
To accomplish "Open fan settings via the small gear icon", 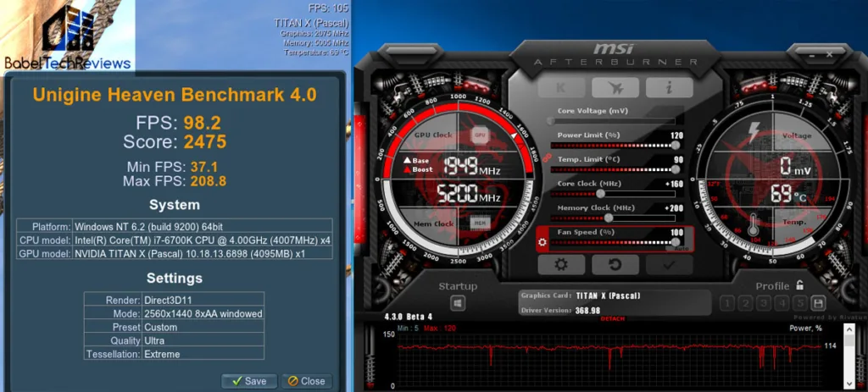I will click(542, 242).
